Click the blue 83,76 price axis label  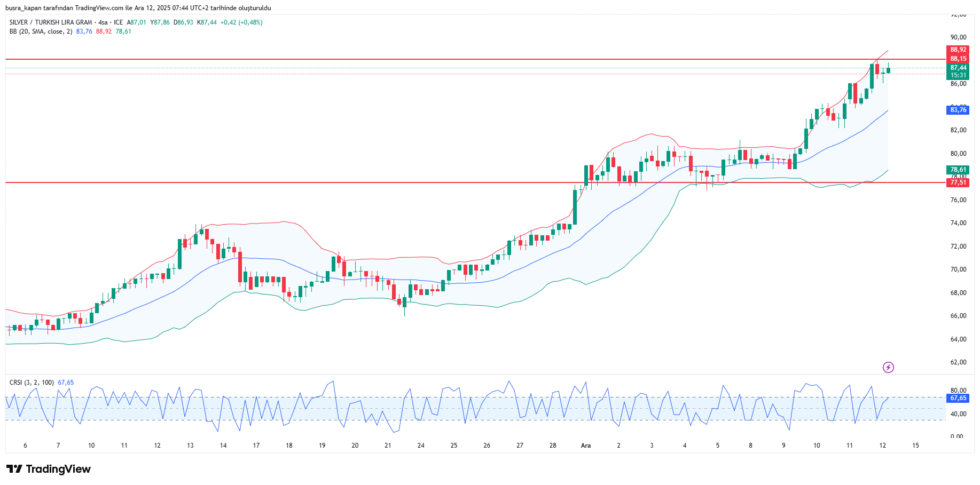tap(958, 110)
